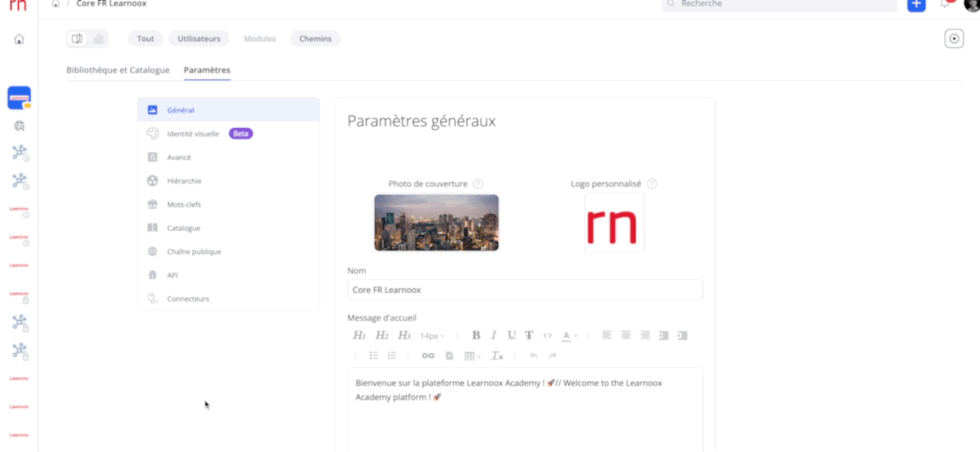This screenshot has height=452, width=980.
Task: Open the table insert dropdown
Action: (x=472, y=356)
